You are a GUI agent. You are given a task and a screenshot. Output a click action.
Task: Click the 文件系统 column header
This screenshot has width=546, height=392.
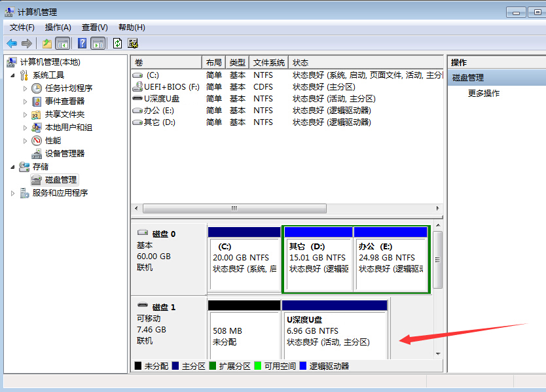(268, 62)
